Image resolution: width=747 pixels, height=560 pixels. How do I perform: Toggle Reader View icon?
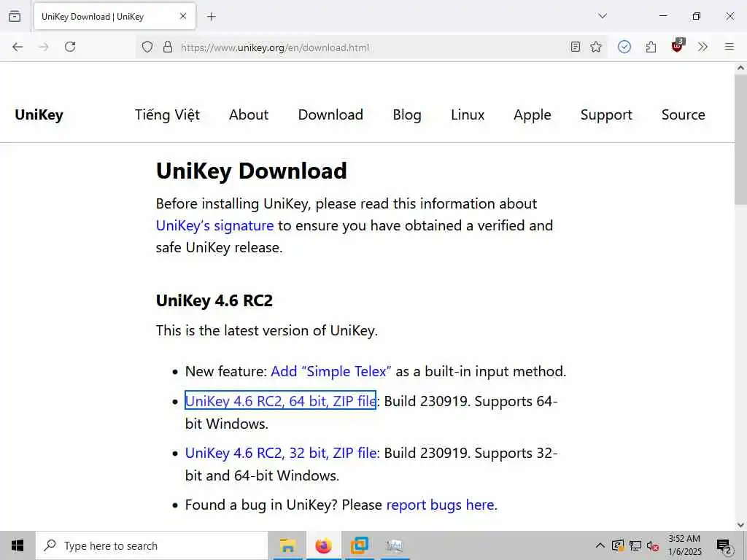[576, 47]
